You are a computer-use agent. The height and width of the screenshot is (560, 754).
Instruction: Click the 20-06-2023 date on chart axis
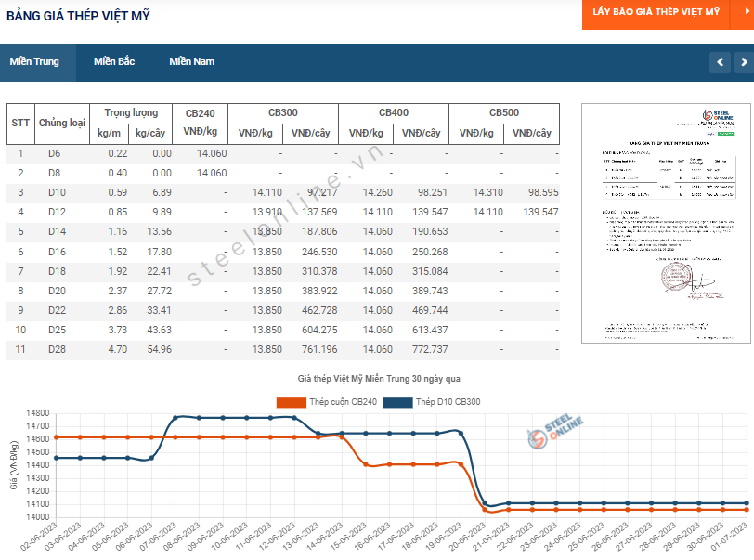point(467,536)
